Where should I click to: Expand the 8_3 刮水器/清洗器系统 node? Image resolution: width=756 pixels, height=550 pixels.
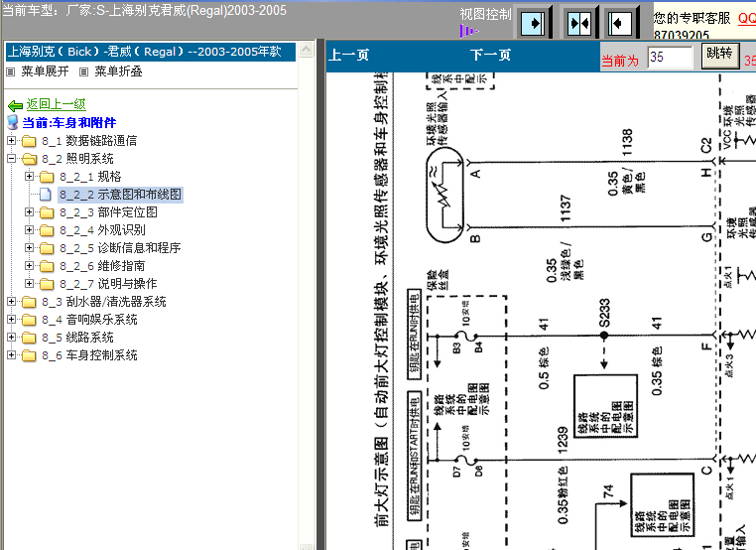coord(12,301)
